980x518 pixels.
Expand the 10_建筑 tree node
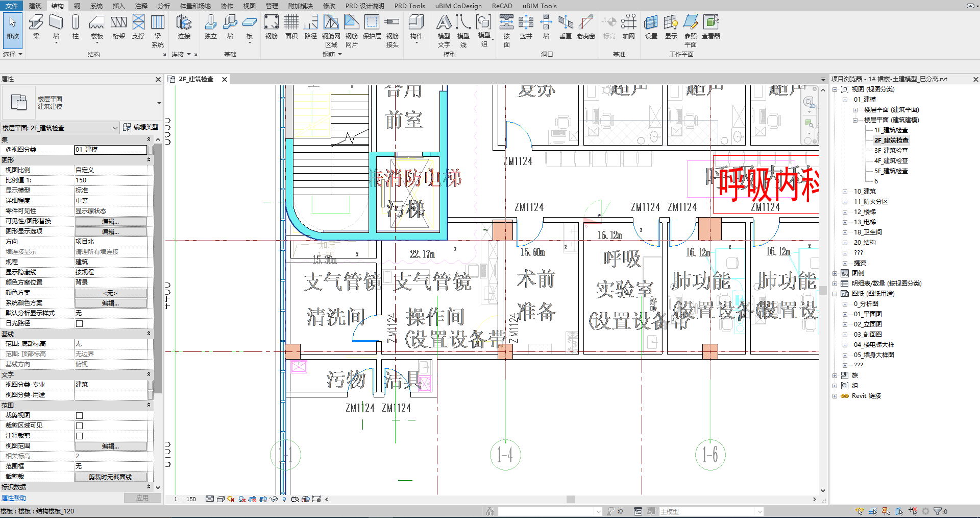click(x=845, y=192)
